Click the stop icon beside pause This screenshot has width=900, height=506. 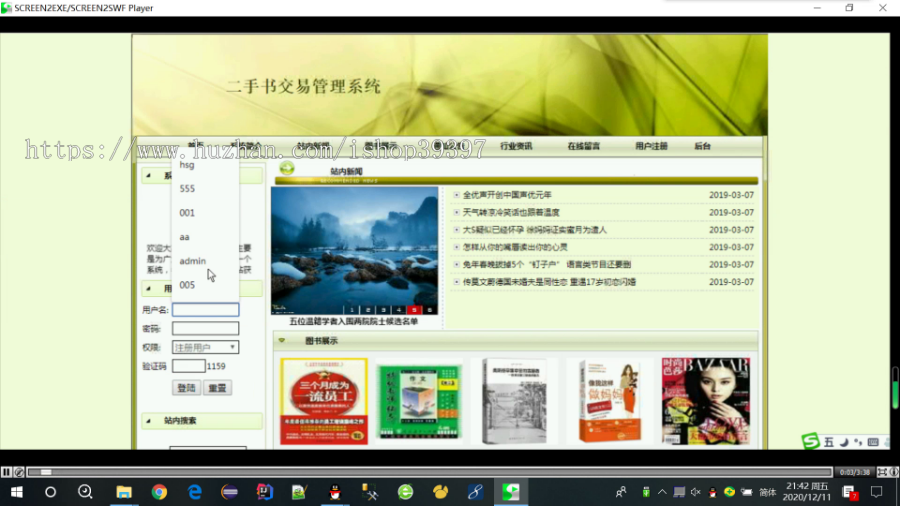pos(19,472)
